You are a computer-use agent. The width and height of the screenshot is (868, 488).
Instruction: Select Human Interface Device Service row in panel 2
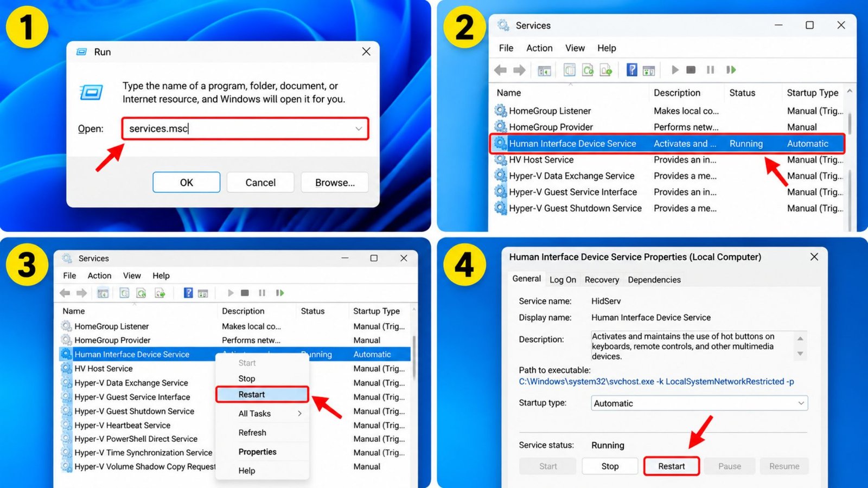pyautogui.click(x=668, y=143)
